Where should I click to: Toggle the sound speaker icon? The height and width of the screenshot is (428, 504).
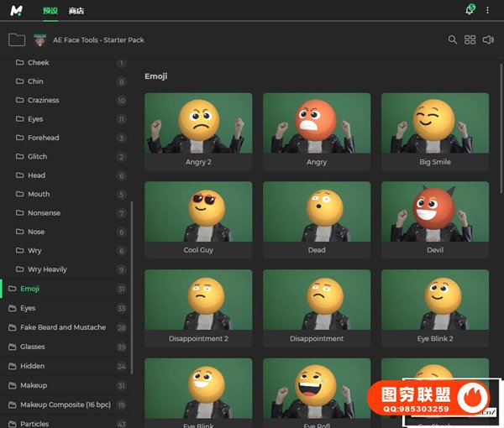tap(489, 39)
